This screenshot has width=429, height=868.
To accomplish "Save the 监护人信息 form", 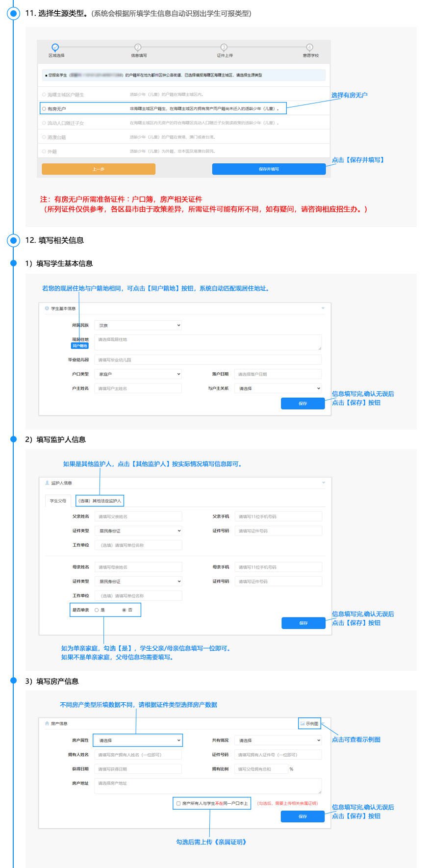I will (x=303, y=623).
